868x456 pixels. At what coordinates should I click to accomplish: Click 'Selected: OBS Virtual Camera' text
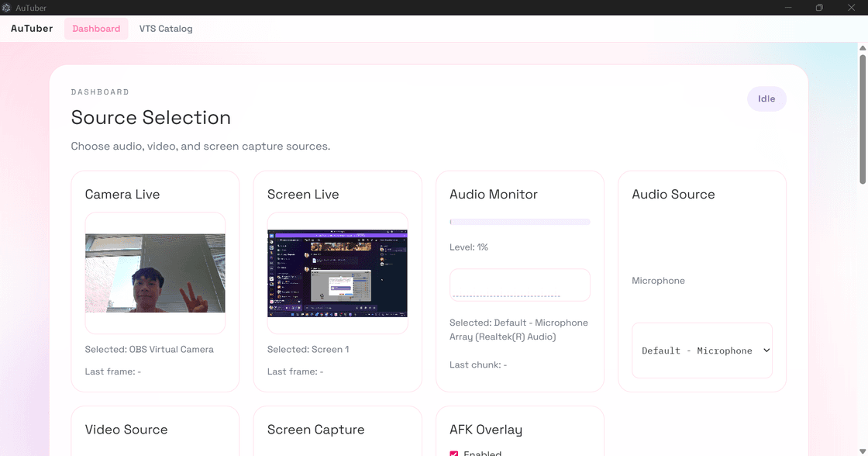click(149, 350)
